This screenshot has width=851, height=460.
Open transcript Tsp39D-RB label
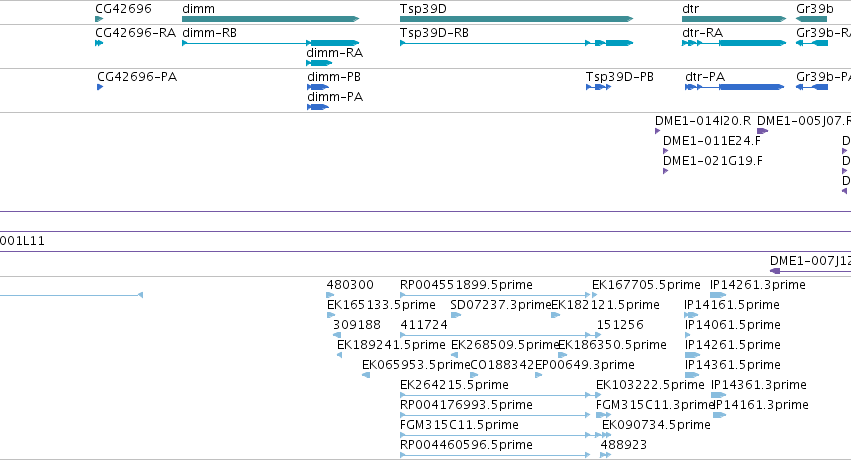tap(434, 33)
